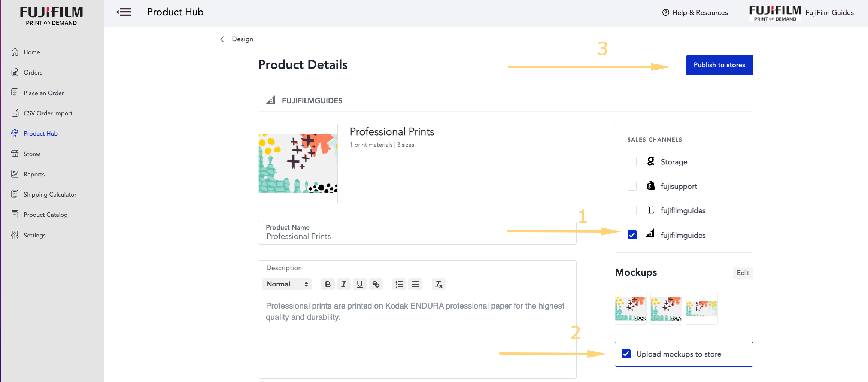
Task: Collapse the sidebar with the hamburger icon
Action: click(x=124, y=12)
